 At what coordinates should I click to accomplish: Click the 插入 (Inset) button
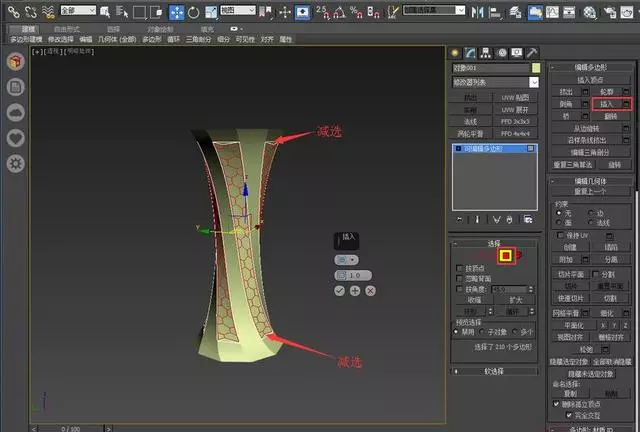coord(604,103)
